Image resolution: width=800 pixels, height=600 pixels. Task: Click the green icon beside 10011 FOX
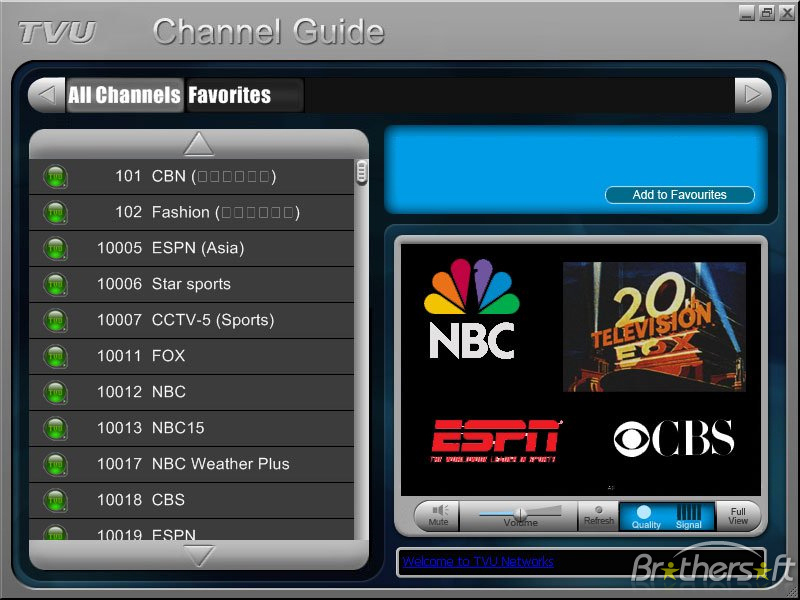point(56,357)
